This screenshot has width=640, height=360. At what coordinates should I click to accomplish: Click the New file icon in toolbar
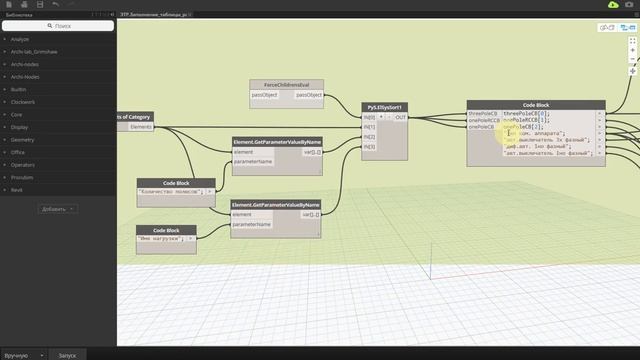pyautogui.click(x=9, y=4)
